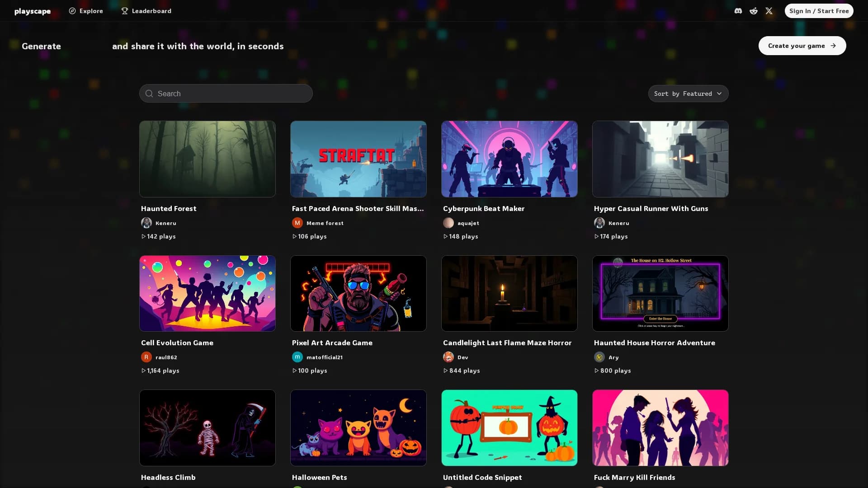Open Fuck Marry Kill Friends thumbnail
Image resolution: width=868 pixels, height=488 pixels.
click(x=660, y=428)
